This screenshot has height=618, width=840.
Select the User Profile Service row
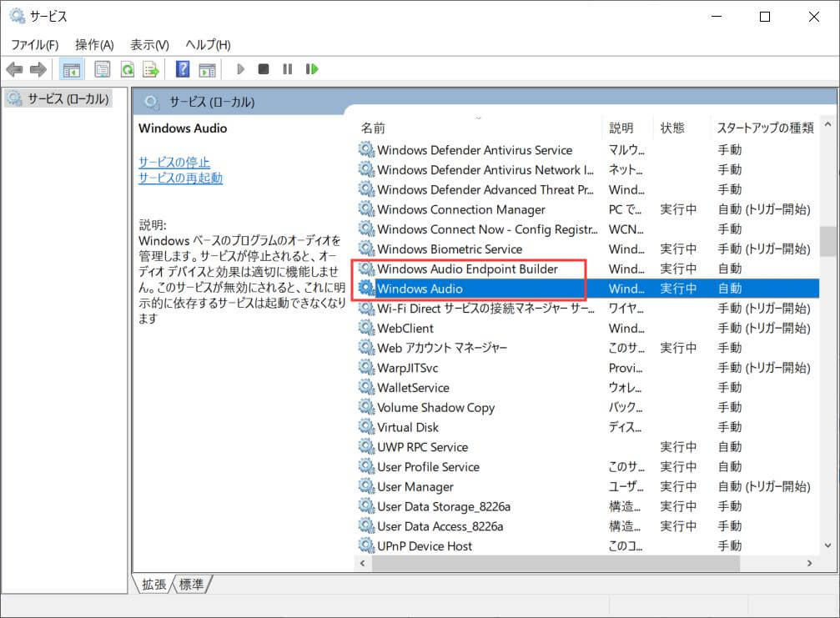click(588, 467)
